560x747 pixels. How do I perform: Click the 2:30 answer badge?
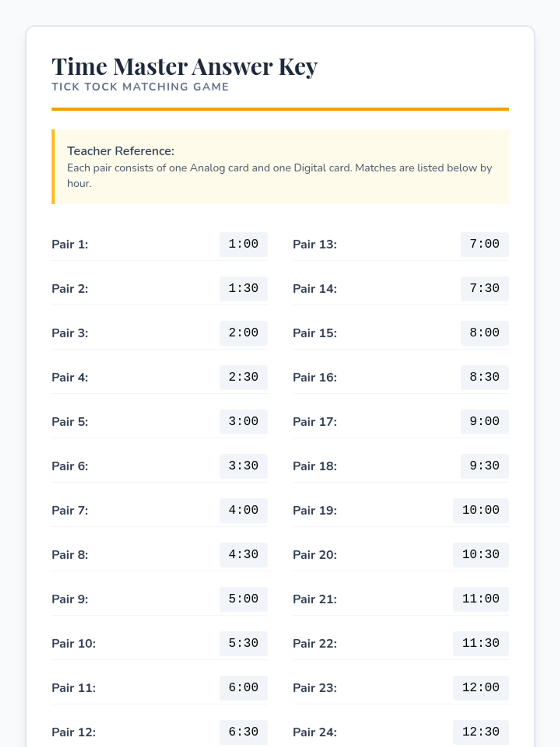pyautogui.click(x=243, y=377)
